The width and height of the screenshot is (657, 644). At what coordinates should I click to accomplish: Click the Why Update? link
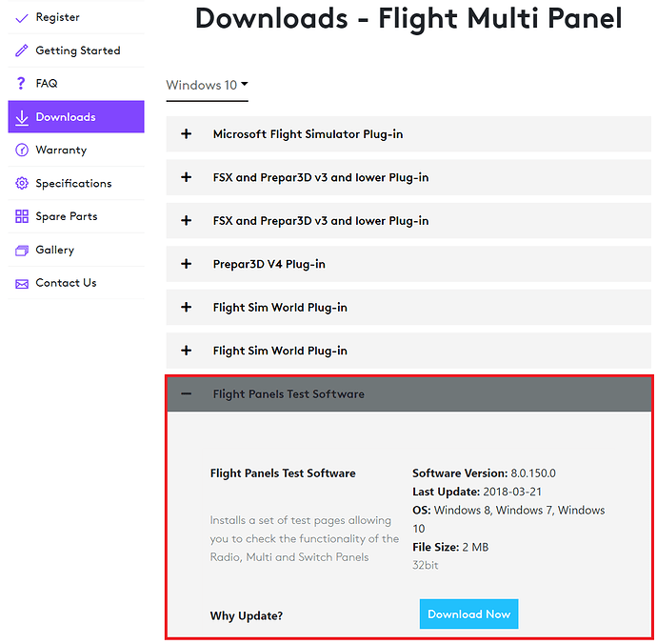click(247, 616)
